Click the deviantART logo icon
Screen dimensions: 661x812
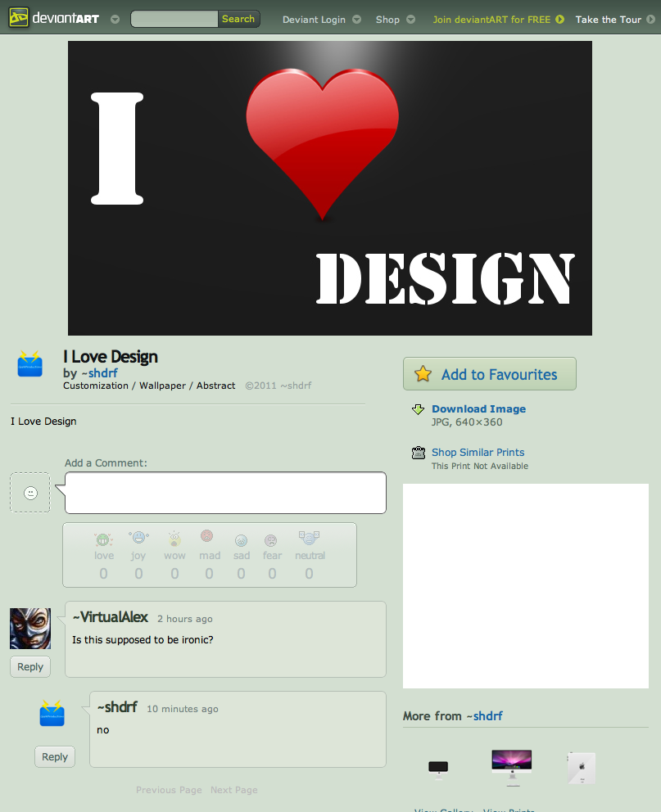(x=19, y=18)
